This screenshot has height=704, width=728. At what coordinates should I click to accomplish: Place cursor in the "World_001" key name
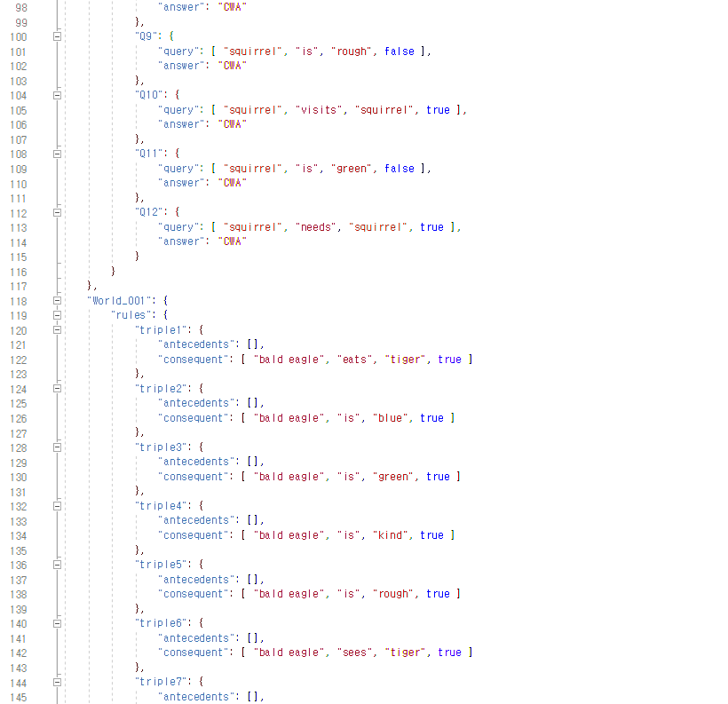point(117,300)
